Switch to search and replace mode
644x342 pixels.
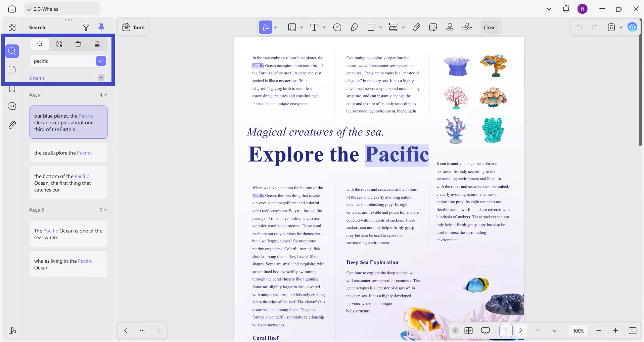click(x=59, y=44)
